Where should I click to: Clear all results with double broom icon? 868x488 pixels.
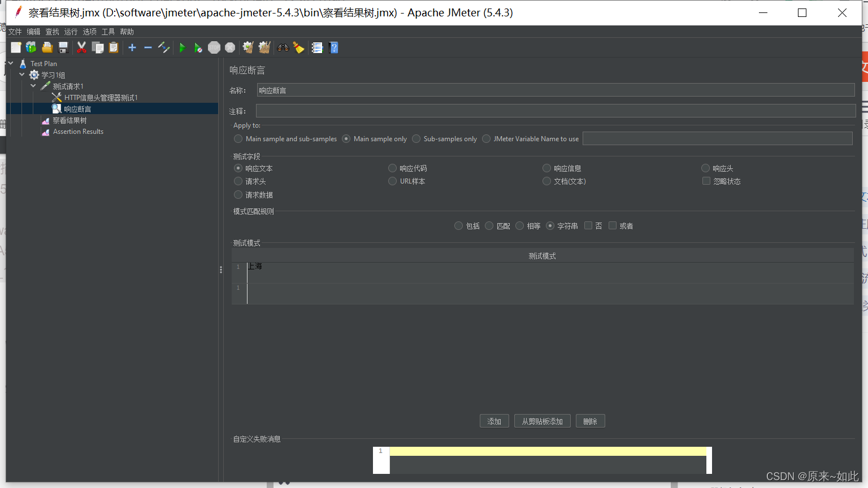pos(264,47)
